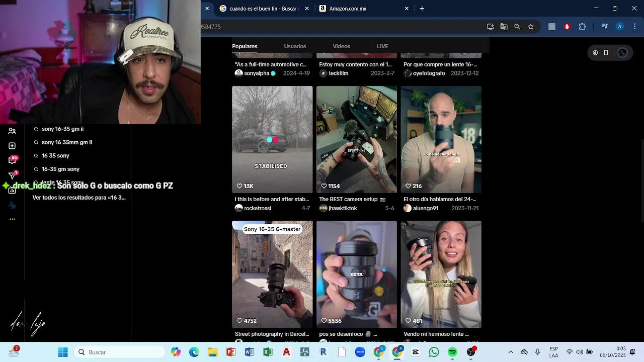Switch to the Usuarios tab

(x=295, y=46)
